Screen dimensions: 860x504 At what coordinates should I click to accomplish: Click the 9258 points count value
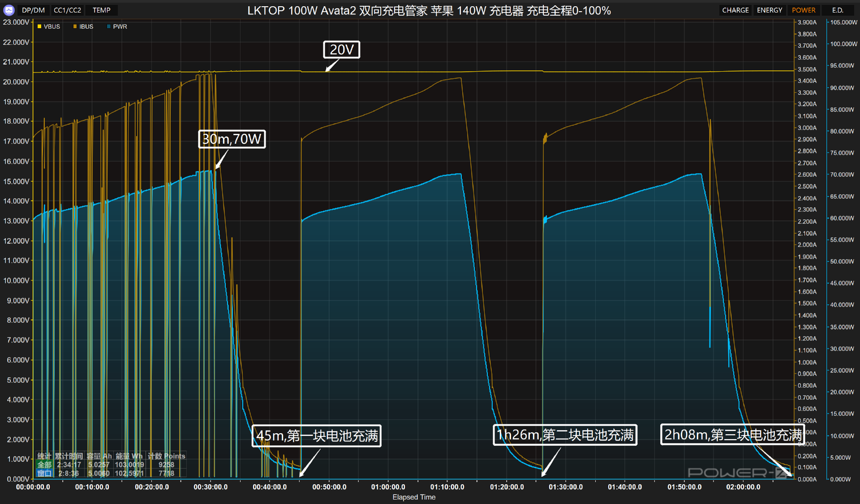166,465
